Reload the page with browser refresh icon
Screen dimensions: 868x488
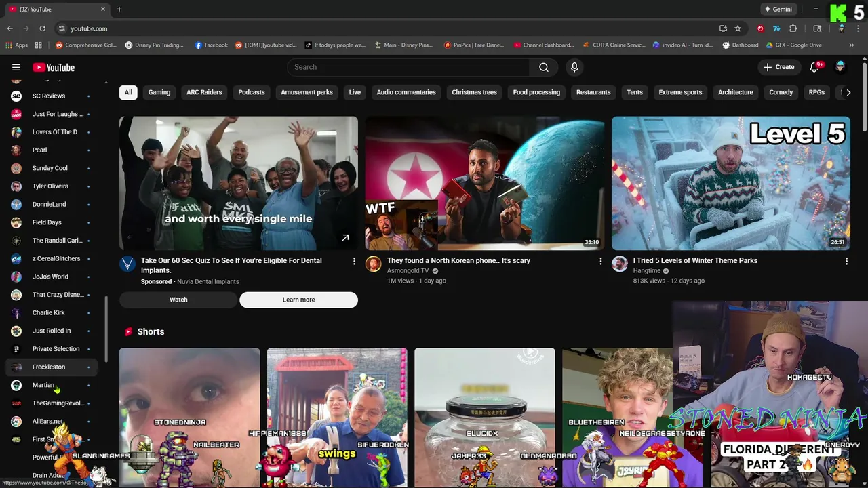pos(42,28)
